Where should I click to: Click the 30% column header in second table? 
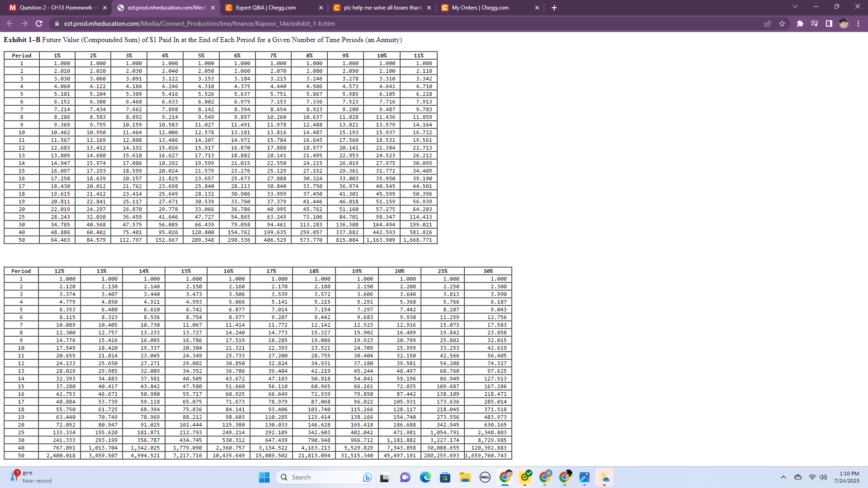(x=488, y=271)
